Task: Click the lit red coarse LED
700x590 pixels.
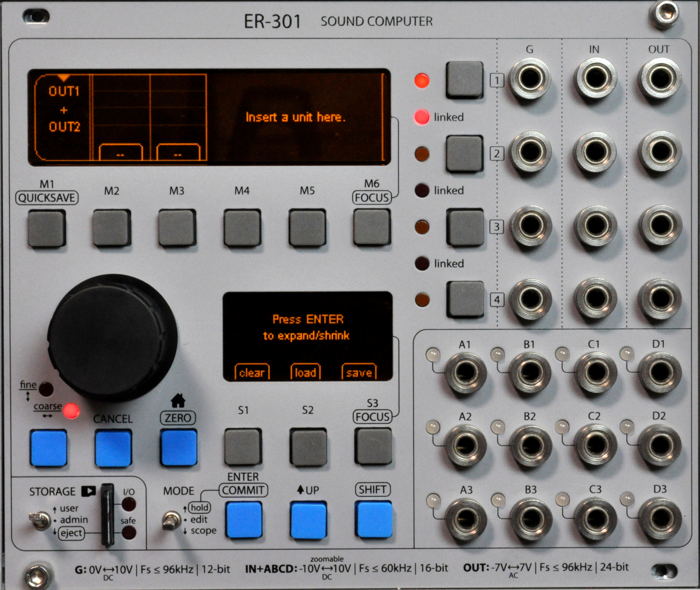Action: click(71, 411)
